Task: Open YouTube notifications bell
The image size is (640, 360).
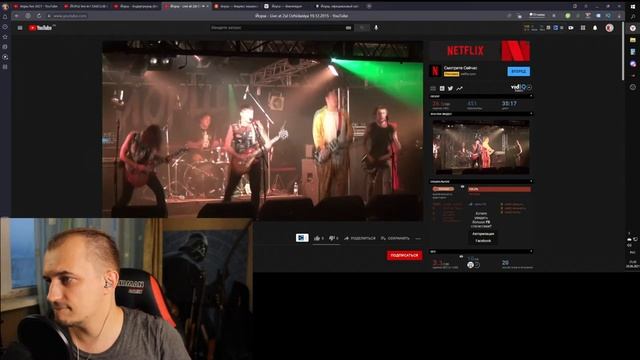Action: [595, 28]
